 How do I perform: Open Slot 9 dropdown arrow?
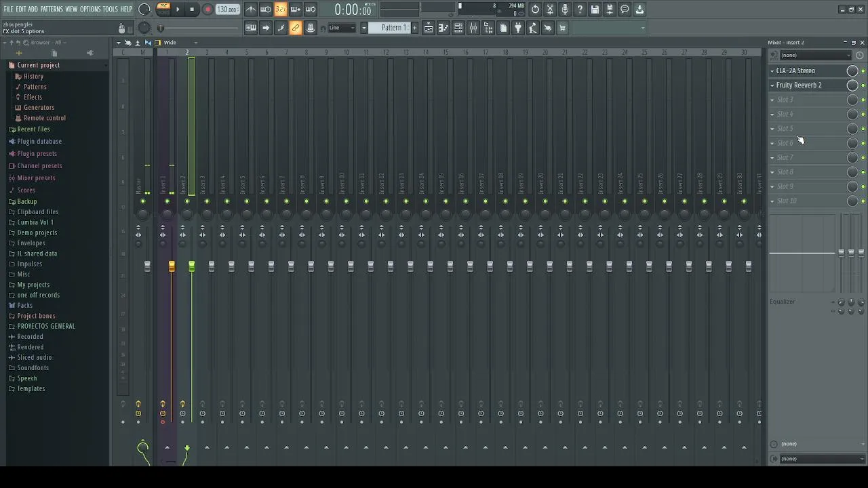pyautogui.click(x=772, y=186)
